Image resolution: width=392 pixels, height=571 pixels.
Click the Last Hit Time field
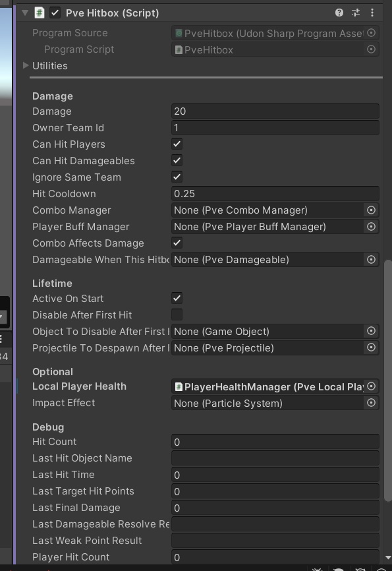point(275,475)
